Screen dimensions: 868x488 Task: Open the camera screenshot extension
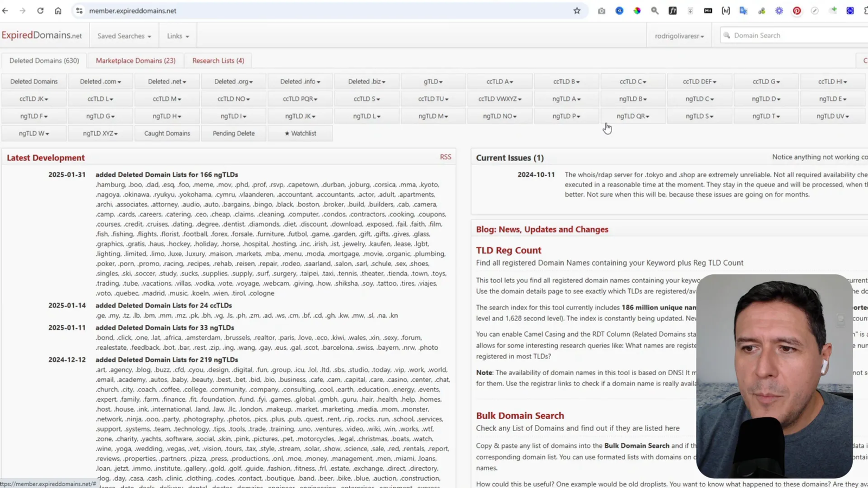pos(601,11)
